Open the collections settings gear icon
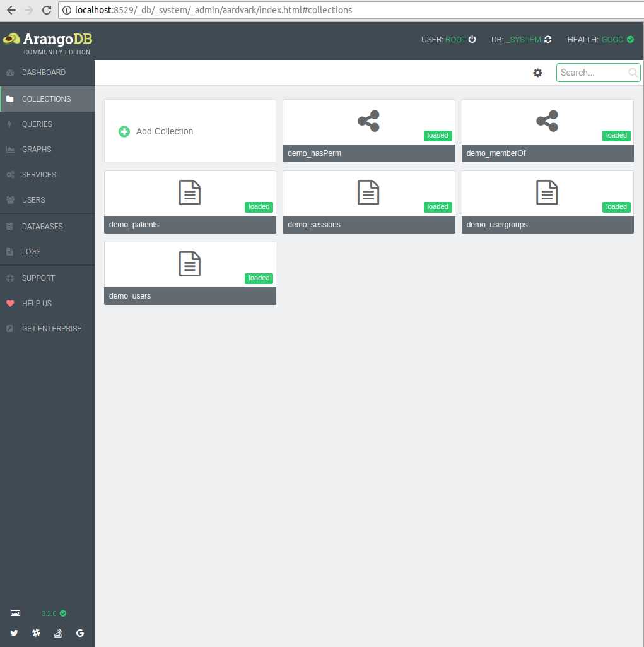The height and width of the screenshot is (647, 644). [x=537, y=73]
